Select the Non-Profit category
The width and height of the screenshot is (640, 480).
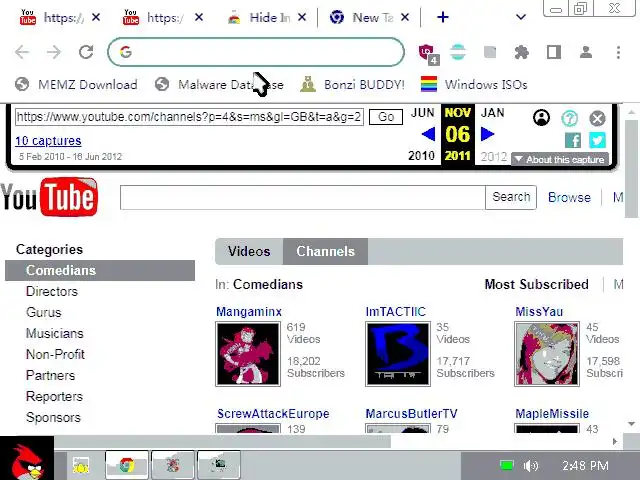click(55, 354)
